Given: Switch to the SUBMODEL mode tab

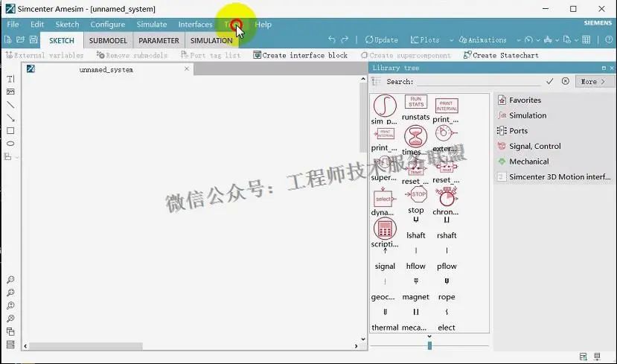Looking at the screenshot, I should coord(108,40).
